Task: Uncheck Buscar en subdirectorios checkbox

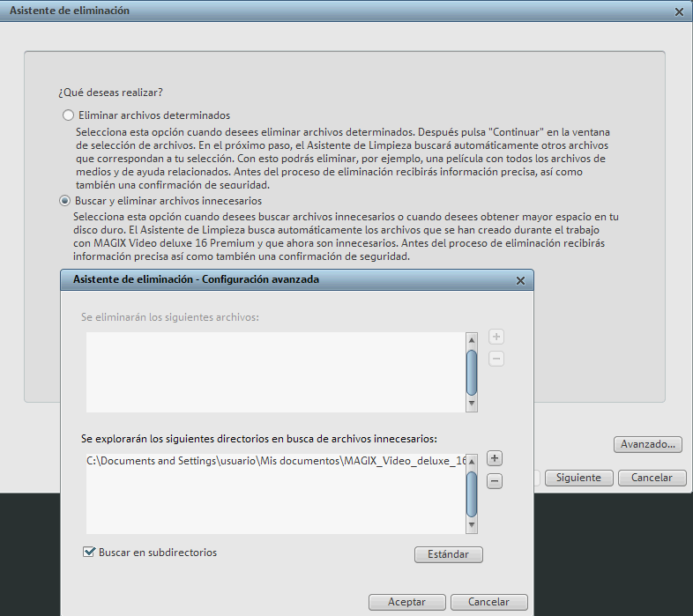Action: pos(88,553)
